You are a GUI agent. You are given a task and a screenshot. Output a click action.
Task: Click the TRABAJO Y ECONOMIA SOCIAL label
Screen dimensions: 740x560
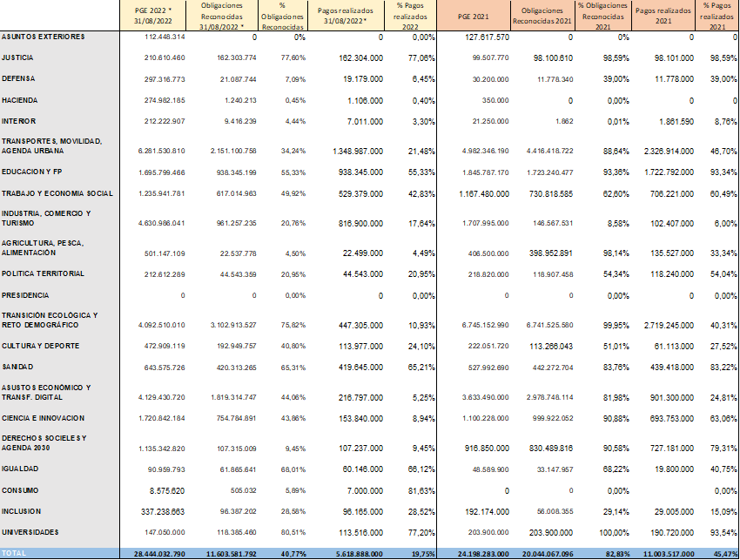57,192
